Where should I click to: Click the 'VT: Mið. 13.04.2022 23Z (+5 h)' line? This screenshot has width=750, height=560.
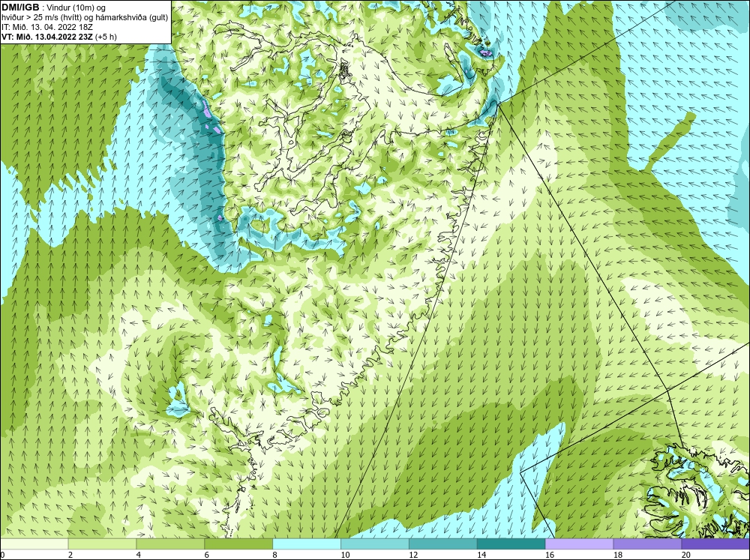[x=58, y=37]
